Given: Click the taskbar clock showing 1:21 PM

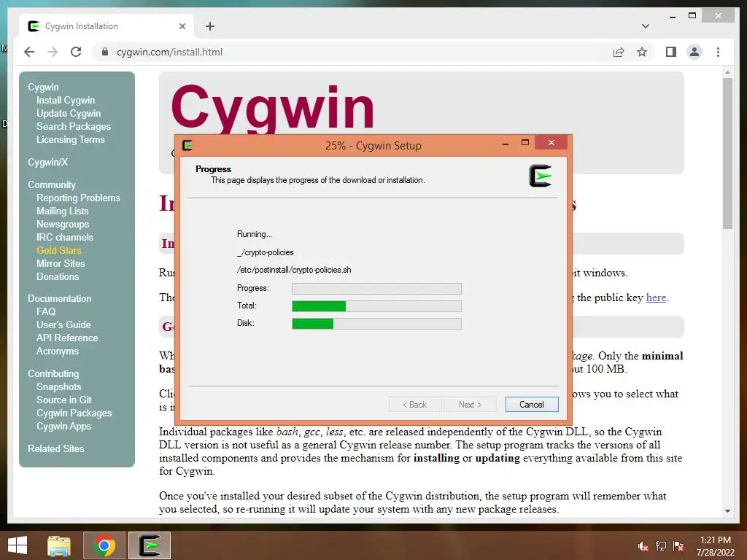Looking at the screenshot, I should click(715, 546).
